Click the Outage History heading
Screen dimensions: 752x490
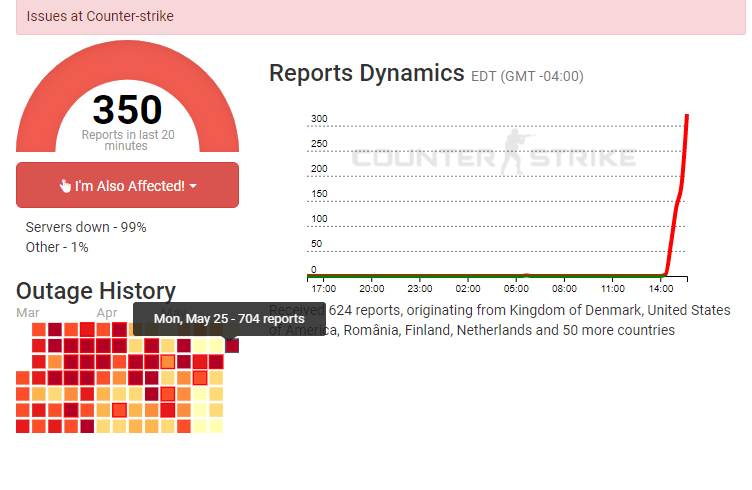(x=96, y=291)
